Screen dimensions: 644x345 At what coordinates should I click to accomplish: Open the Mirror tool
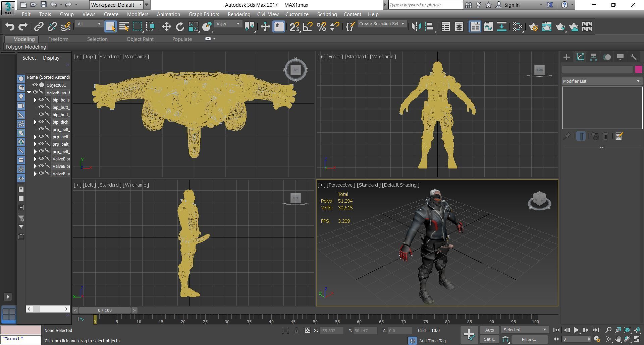click(416, 27)
